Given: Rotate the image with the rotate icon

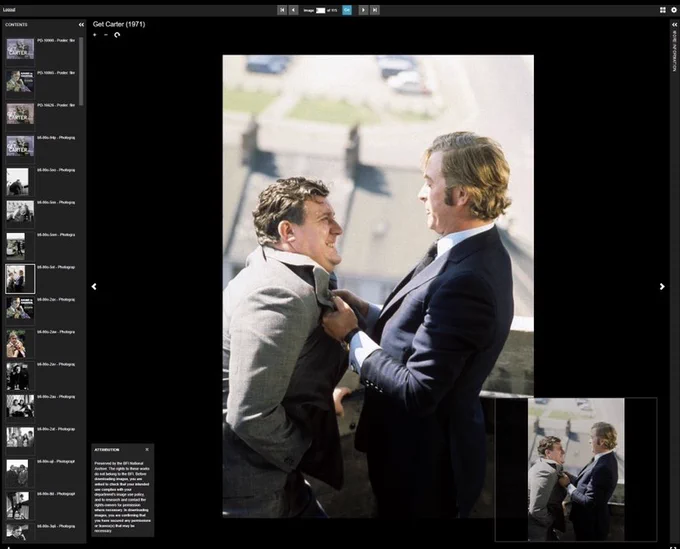Looking at the screenshot, I should (117, 35).
